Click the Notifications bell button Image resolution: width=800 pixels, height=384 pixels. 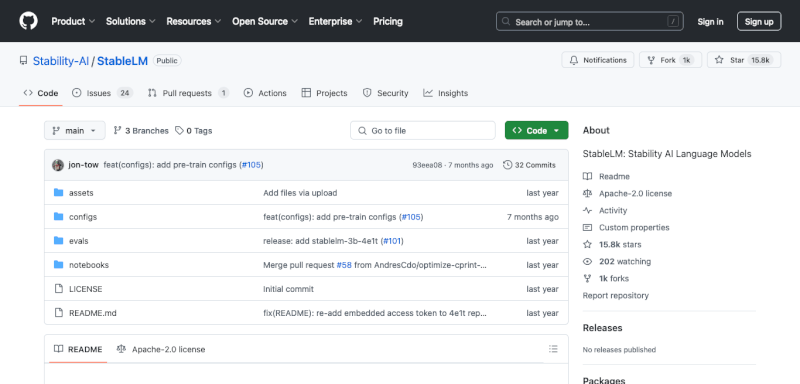coord(597,60)
